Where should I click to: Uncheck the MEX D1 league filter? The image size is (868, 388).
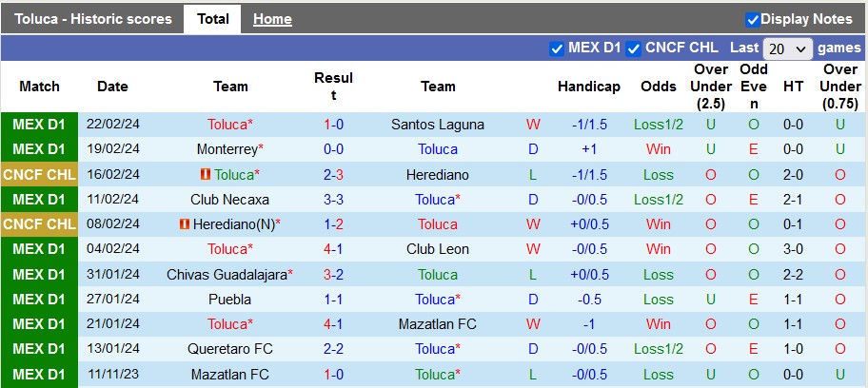(557, 48)
